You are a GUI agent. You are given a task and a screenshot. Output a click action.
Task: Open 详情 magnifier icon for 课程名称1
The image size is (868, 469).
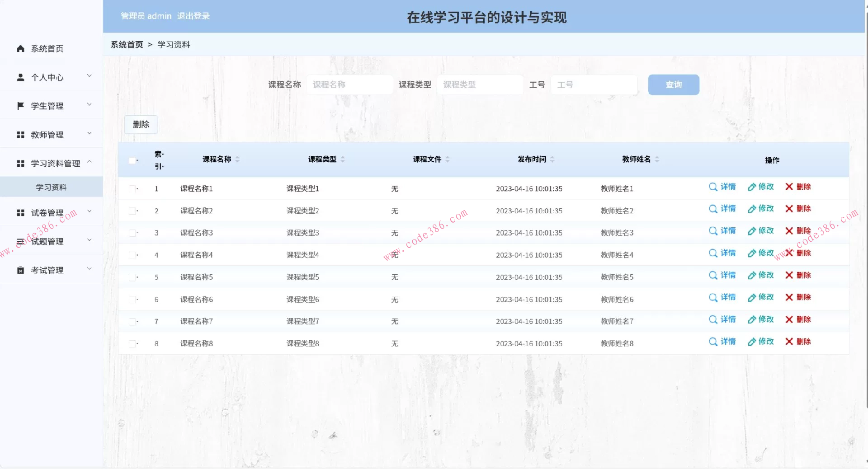712,187
